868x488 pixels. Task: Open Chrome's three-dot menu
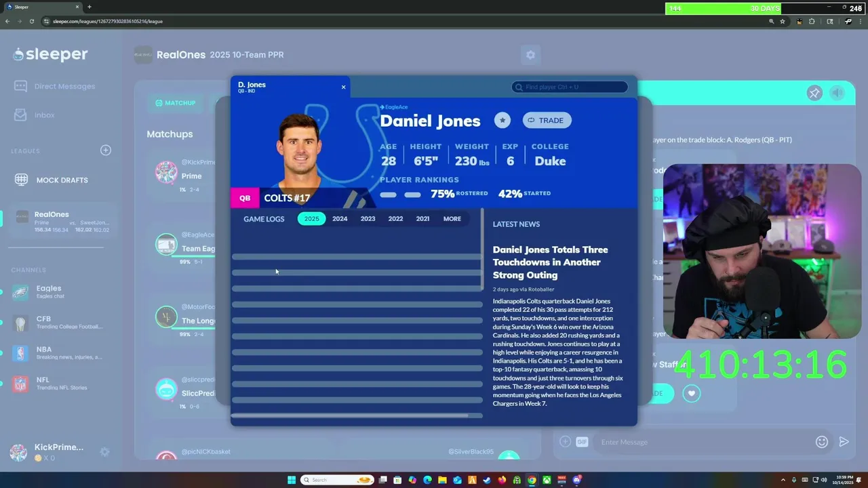861,21
